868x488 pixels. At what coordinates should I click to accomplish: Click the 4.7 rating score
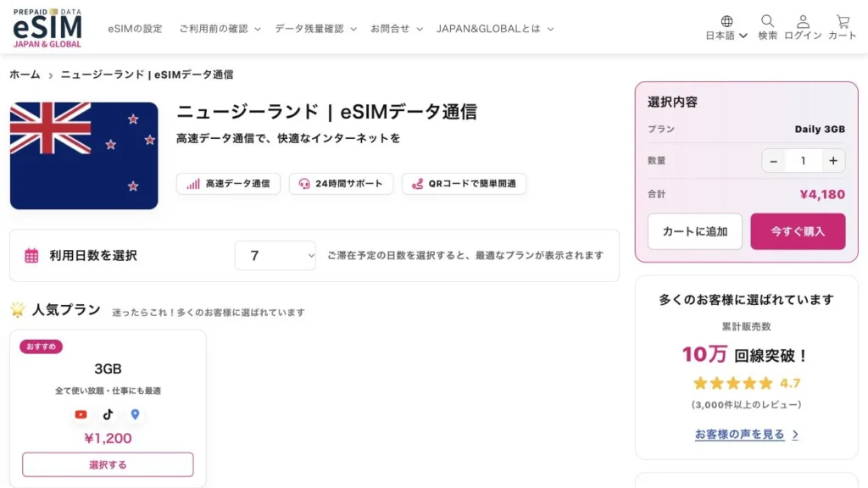coord(790,383)
